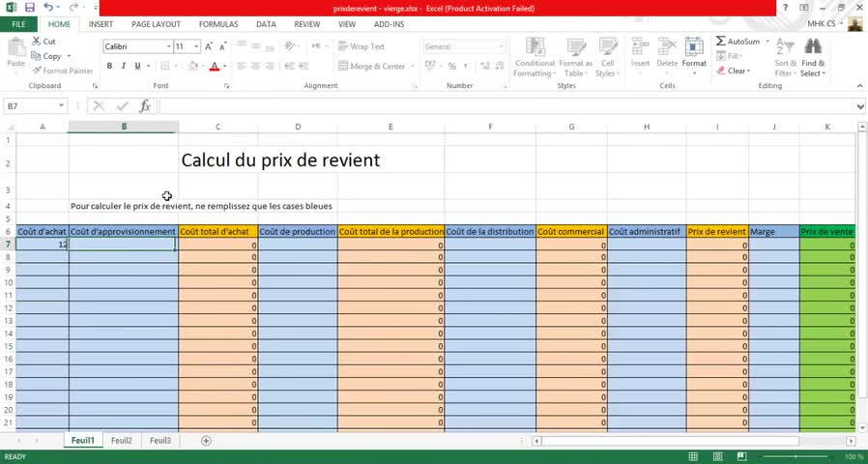Apply fill color with the paint bucket
The width and height of the screenshot is (868, 464).
[193, 66]
